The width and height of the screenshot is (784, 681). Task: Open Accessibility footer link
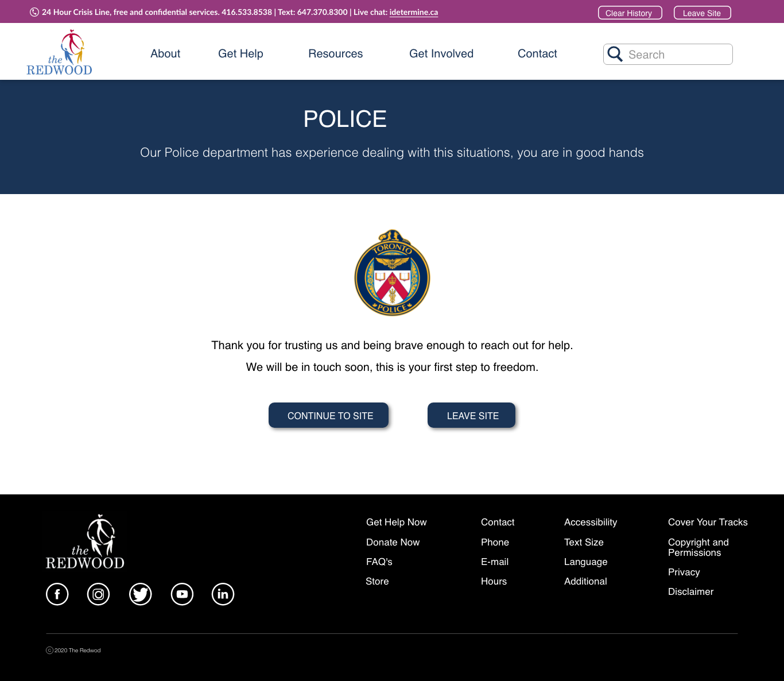(x=591, y=522)
